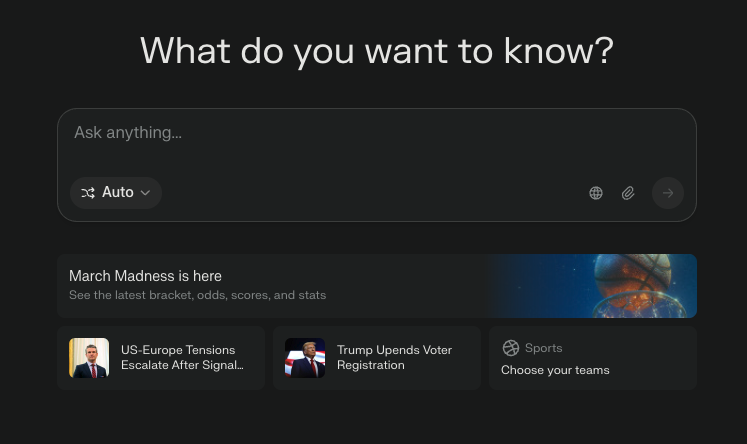The width and height of the screenshot is (747, 444).
Task: Open the March Madness is here banner
Action: [x=377, y=286]
